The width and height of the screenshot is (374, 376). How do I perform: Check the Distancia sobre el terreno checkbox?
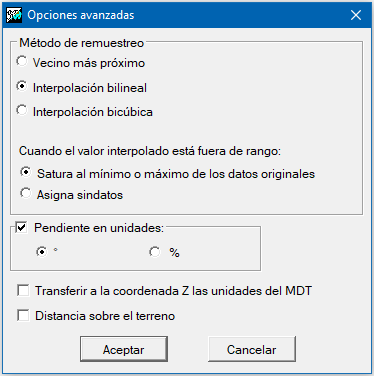(23, 315)
